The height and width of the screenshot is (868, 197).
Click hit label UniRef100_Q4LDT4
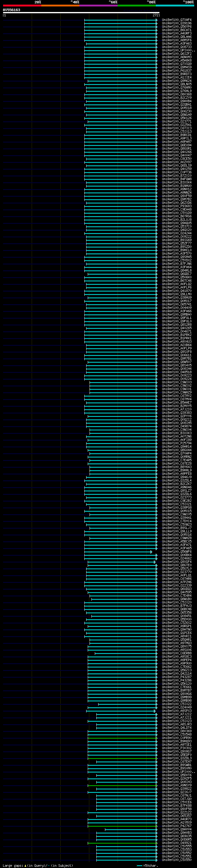point(177,728)
